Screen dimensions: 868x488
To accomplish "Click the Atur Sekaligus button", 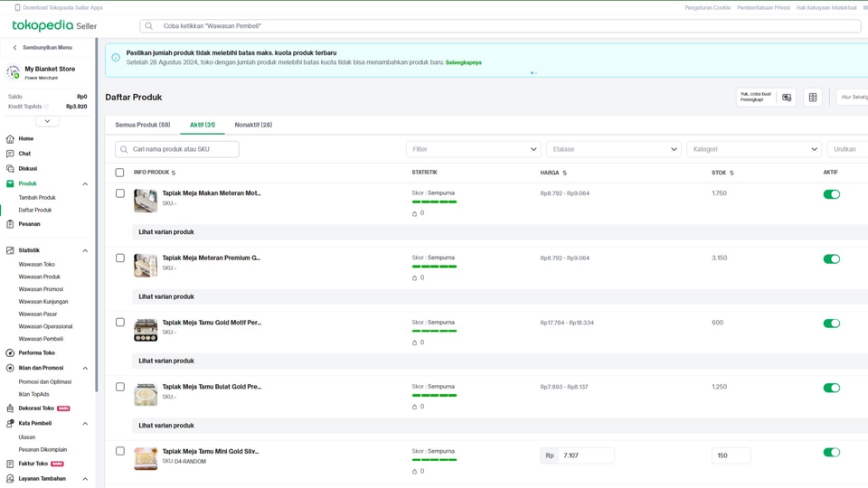I will click(x=853, y=98).
